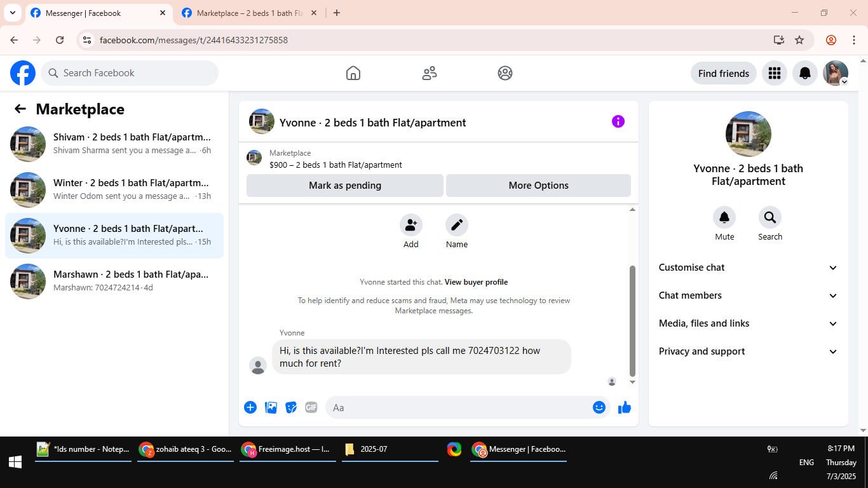This screenshot has height=488, width=868.
Task: Click Mark as pending button
Action: coord(345,186)
